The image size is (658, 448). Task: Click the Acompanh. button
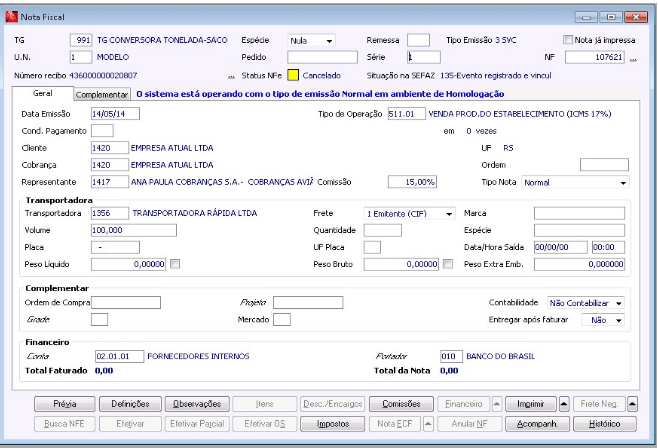tap(537, 424)
